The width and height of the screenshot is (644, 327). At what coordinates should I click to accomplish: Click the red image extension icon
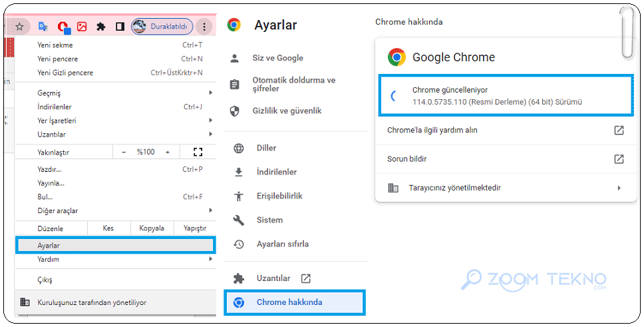click(82, 27)
